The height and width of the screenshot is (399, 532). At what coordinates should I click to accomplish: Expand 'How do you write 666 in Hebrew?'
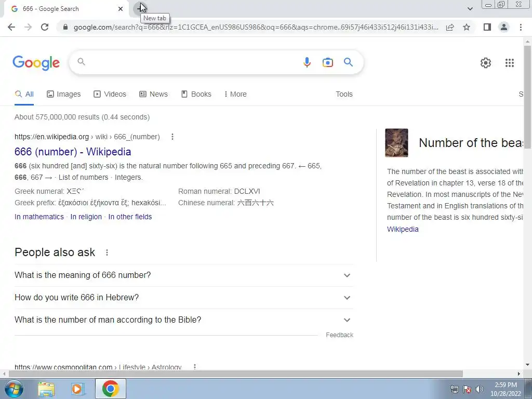pyautogui.click(x=183, y=298)
